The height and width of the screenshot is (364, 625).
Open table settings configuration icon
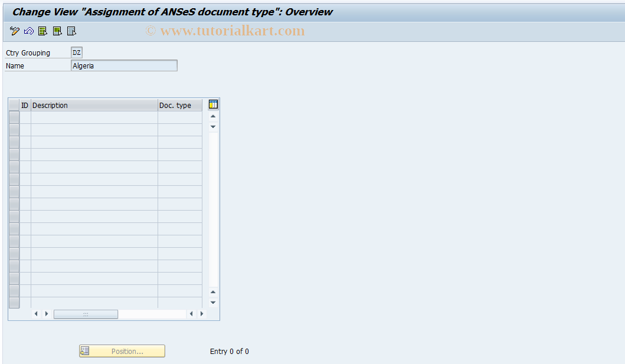click(x=213, y=104)
